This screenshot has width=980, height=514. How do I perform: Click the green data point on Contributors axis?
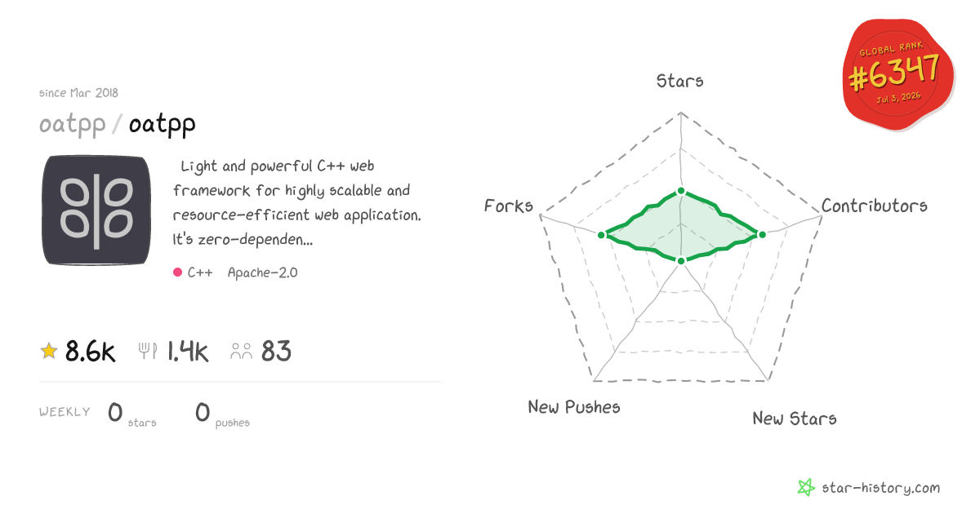tap(762, 234)
